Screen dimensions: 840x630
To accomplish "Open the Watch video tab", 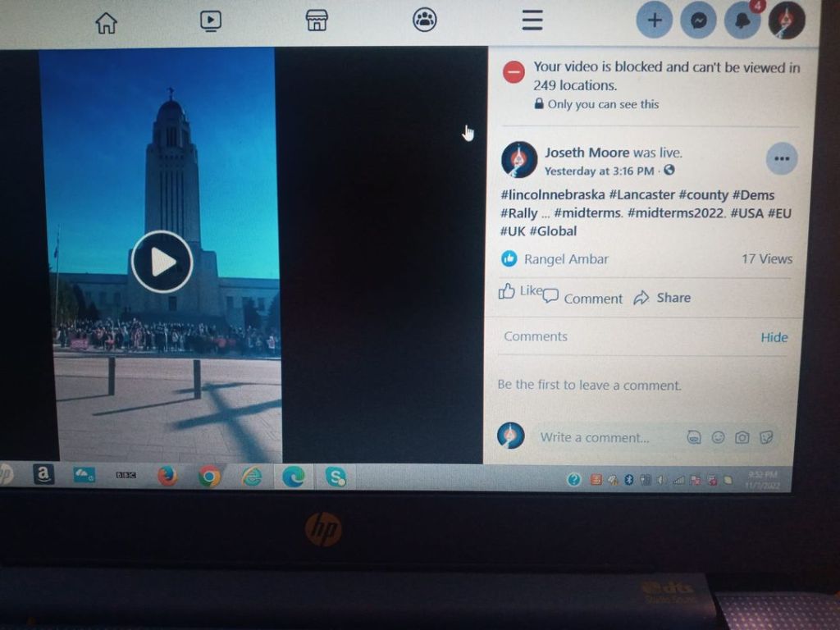I will tap(211, 21).
